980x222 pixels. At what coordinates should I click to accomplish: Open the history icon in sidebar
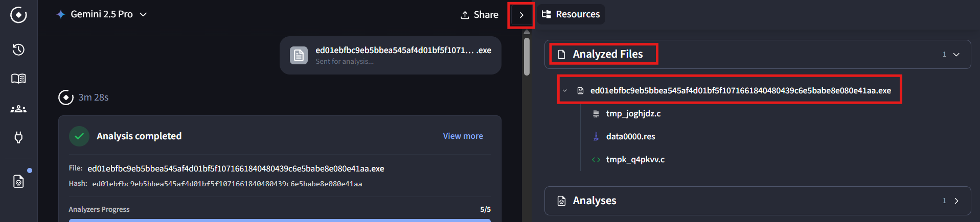pyautogui.click(x=18, y=50)
